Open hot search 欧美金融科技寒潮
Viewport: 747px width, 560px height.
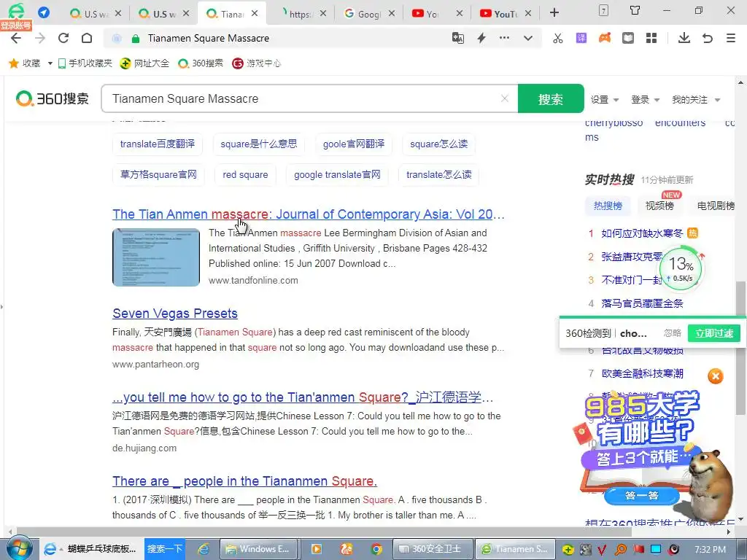coord(642,373)
